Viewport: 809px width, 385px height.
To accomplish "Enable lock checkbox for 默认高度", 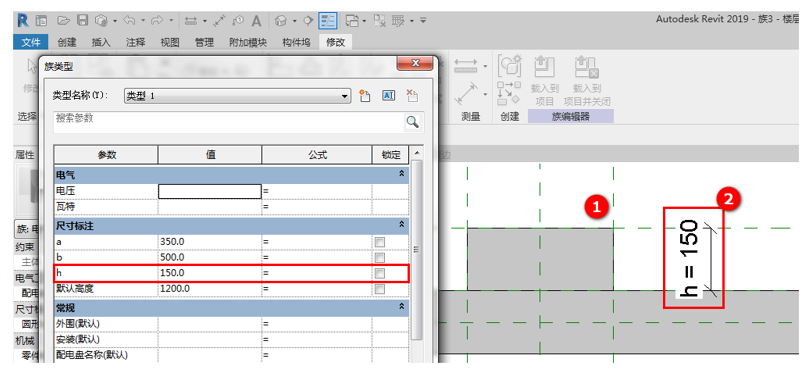I will (380, 289).
